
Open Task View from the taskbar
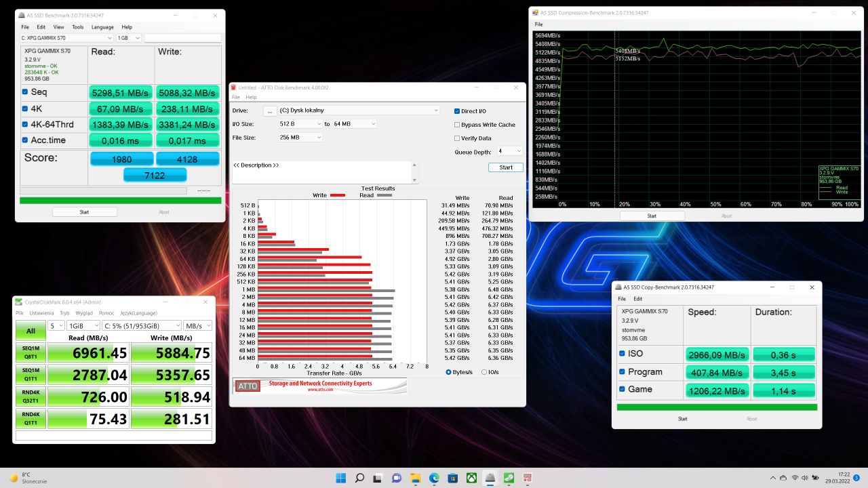tap(378, 478)
